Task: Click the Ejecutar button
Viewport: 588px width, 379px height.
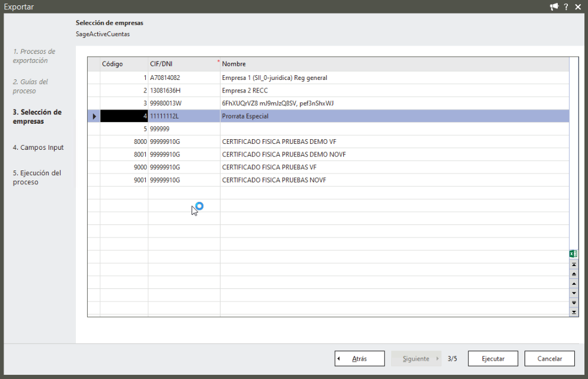Action: click(493, 359)
